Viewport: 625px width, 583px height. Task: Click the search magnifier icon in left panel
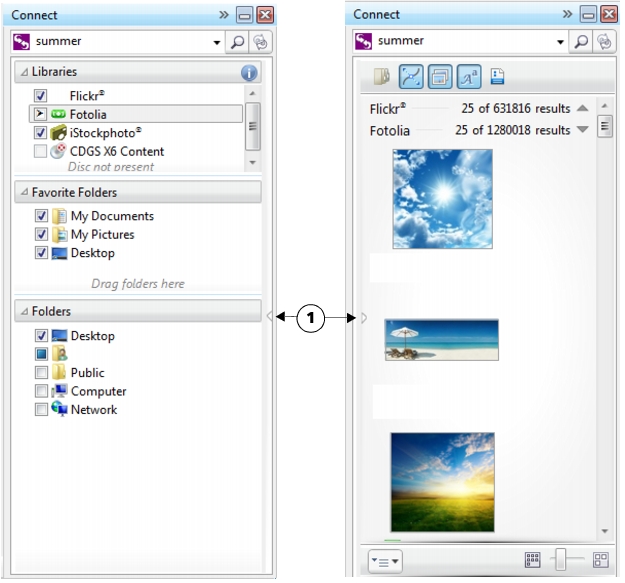(237, 42)
